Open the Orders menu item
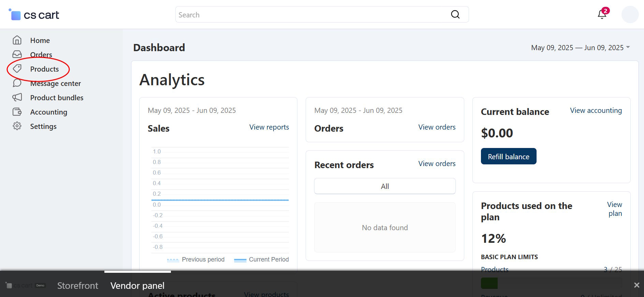The height and width of the screenshot is (297, 644). click(41, 55)
